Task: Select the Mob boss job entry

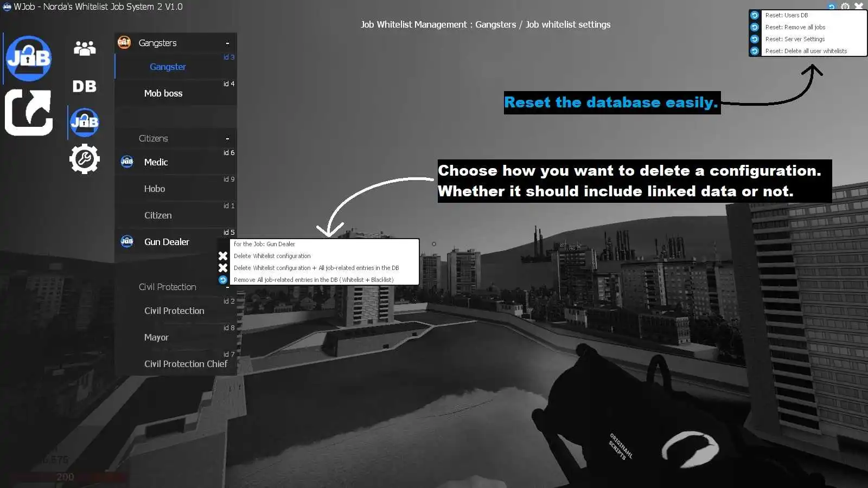Action: click(163, 93)
